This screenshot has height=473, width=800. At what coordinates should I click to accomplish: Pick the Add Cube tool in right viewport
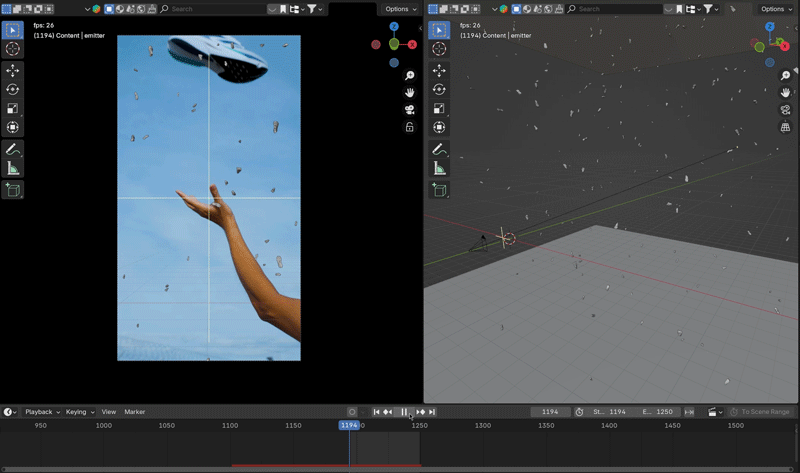click(439, 190)
